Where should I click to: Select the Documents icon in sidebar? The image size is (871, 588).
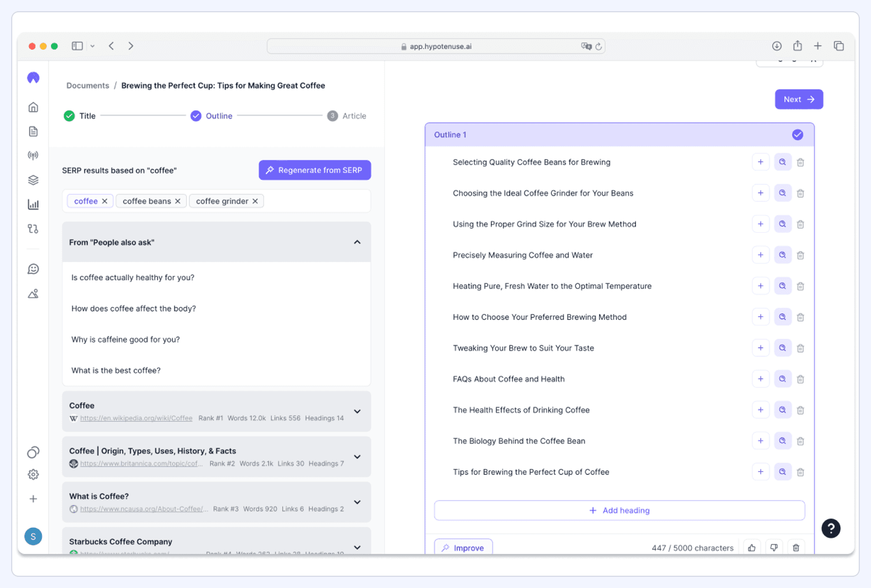tap(33, 131)
